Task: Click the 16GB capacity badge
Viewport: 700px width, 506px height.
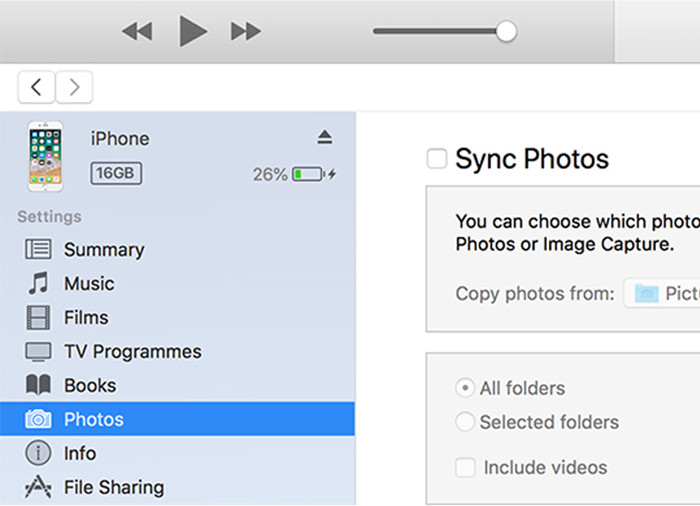Action: point(116,173)
